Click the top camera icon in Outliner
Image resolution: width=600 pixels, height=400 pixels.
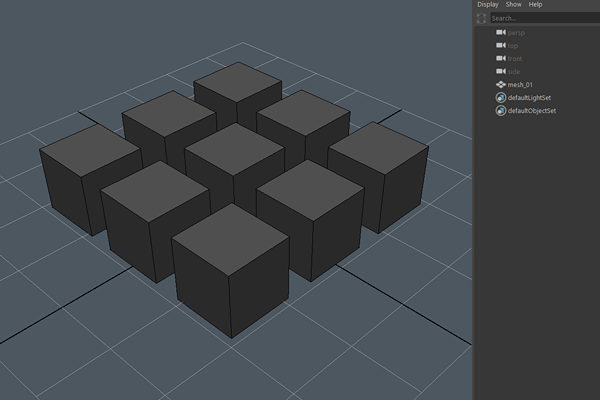(x=501, y=45)
